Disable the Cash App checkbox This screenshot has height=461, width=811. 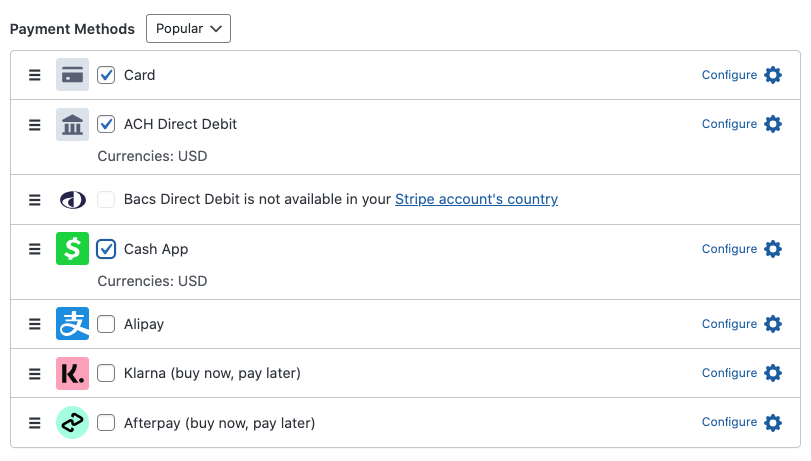[106, 249]
